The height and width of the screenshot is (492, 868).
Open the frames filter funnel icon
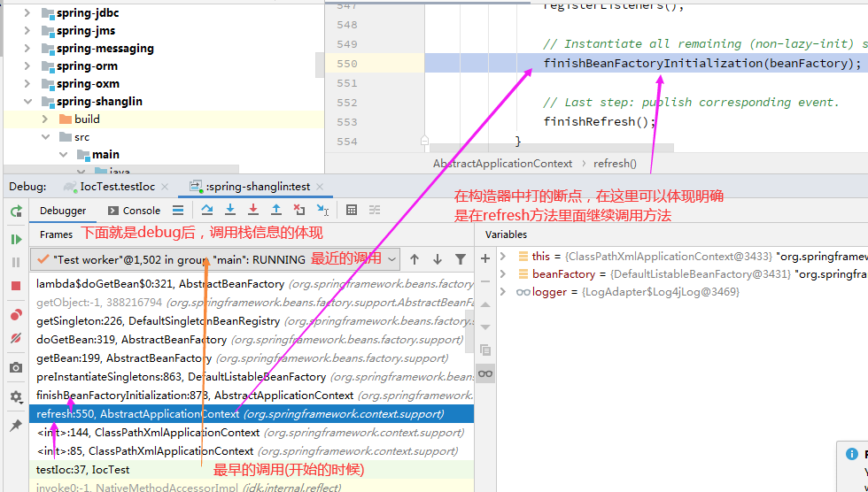[460, 259]
